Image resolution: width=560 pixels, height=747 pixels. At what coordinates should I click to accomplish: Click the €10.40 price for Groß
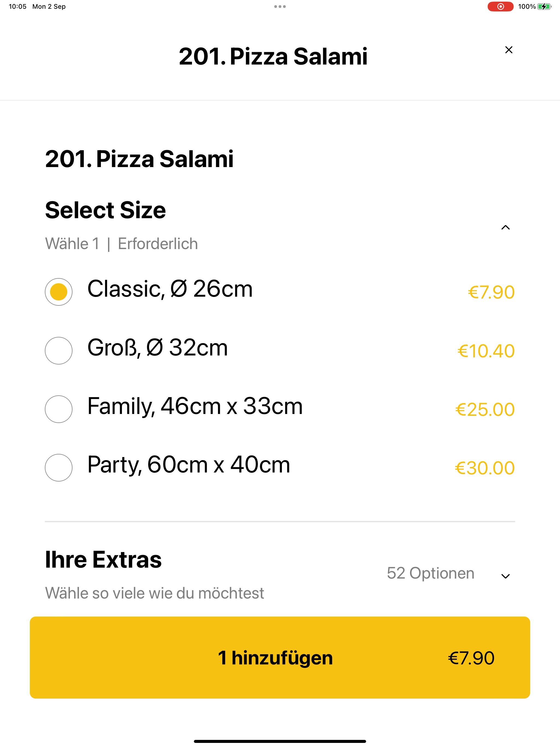486,351
